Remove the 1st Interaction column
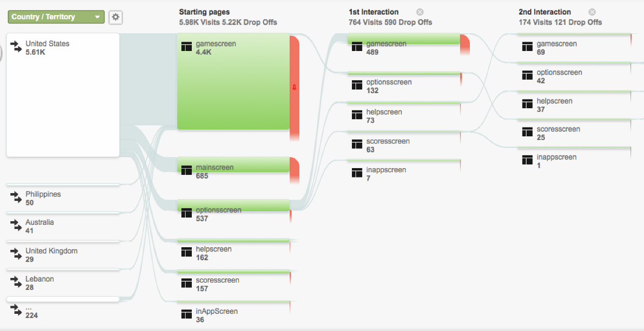 pyautogui.click(x=420, y=12)
